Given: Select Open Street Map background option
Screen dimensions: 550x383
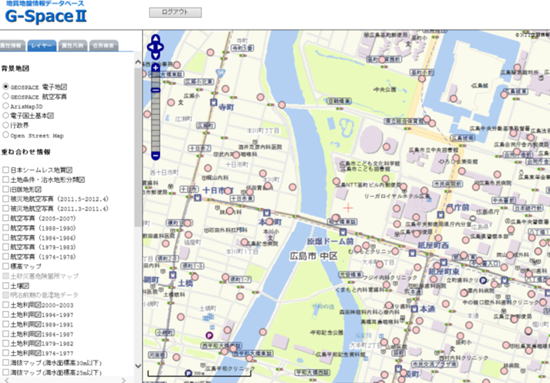Looking at the screenshot, I should pyautogui.click(x=6, y=135).
